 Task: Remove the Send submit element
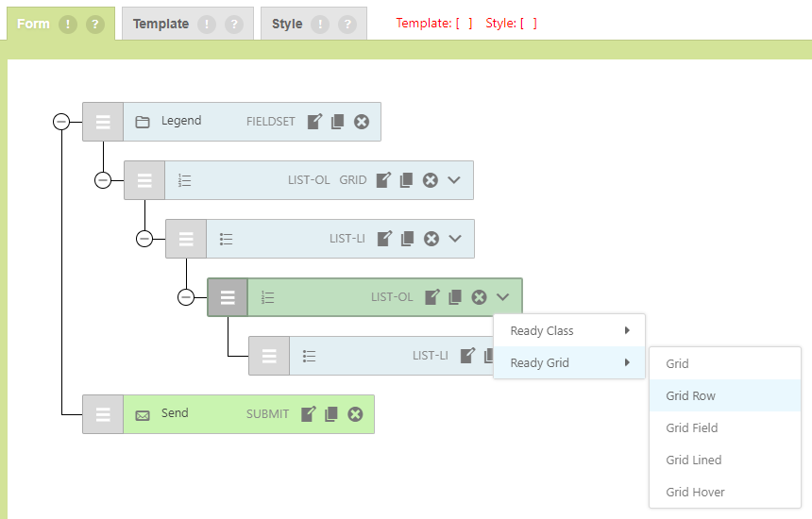click(x=355, y=414)
